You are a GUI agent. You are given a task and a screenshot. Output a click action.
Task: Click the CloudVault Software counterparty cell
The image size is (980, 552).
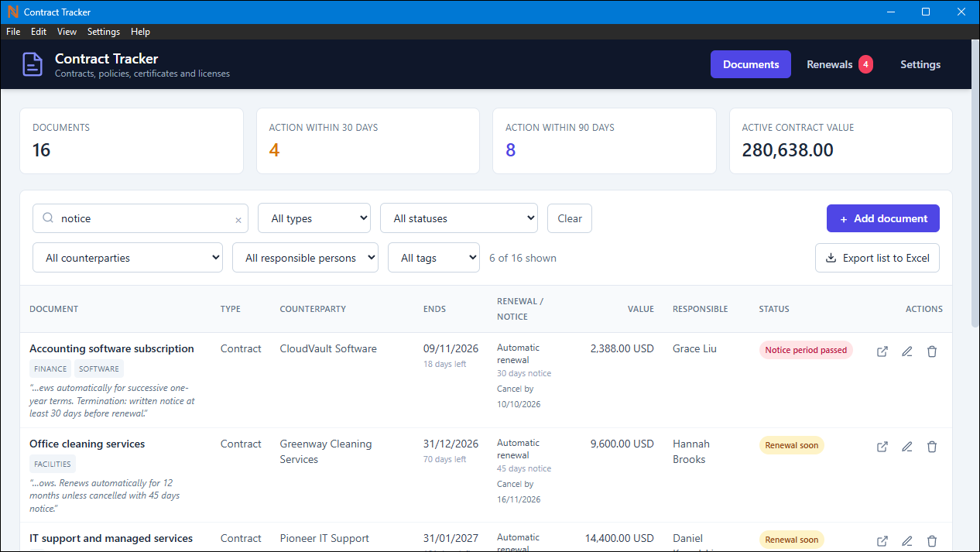pyautogui.click(x=328, y=348)
